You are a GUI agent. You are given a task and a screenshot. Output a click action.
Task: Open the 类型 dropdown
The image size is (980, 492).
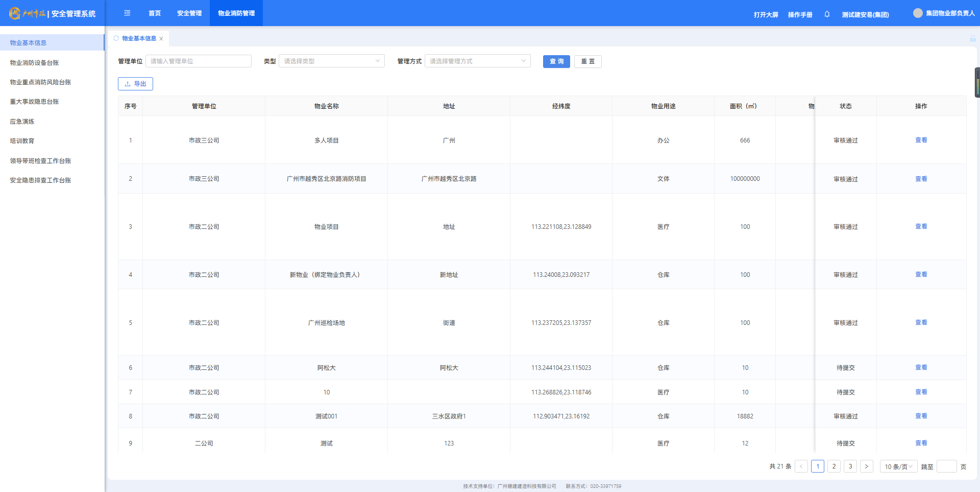point(331,61)
